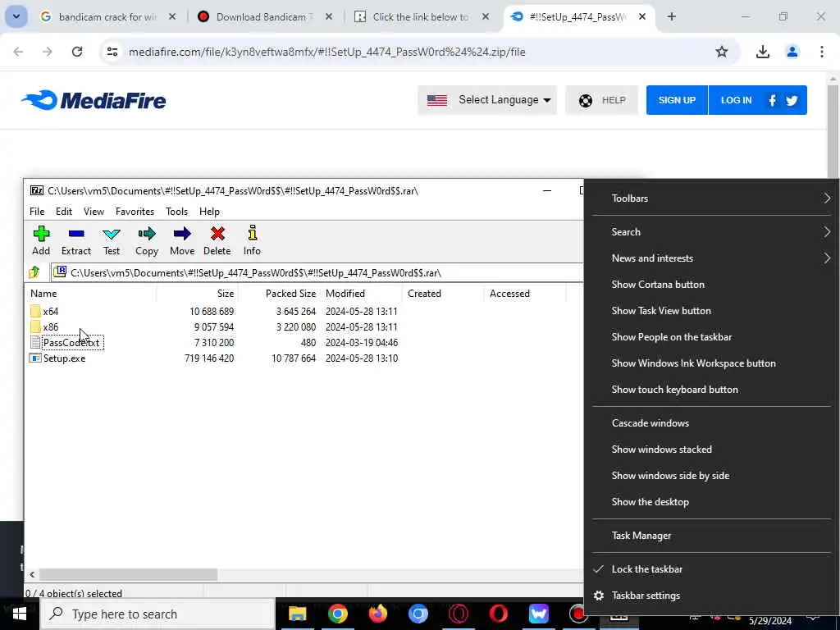
Task: Select the x86 folder
Action: tap(50, 326)
